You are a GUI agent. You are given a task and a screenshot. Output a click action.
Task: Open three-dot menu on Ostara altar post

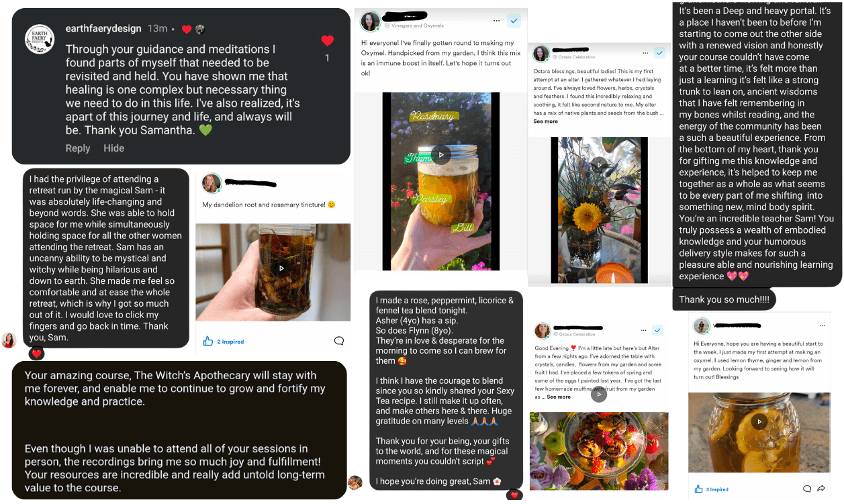click(x=643, y=53)
